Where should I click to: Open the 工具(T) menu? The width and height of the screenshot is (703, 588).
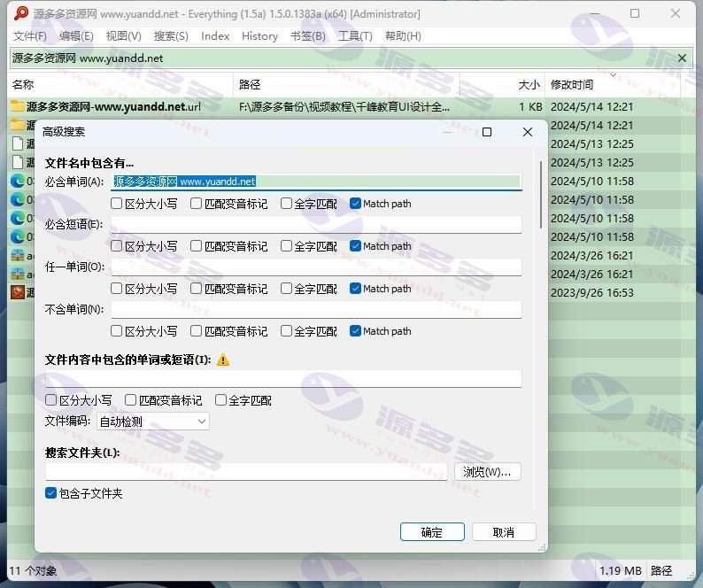[355, 36]
